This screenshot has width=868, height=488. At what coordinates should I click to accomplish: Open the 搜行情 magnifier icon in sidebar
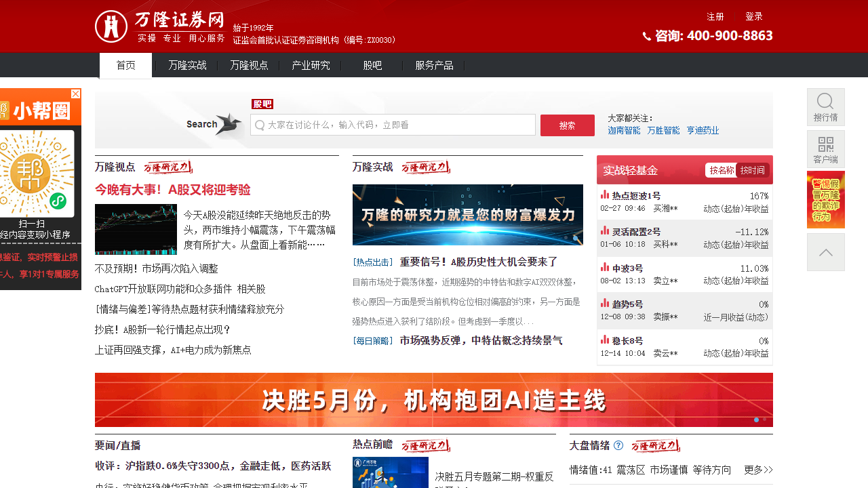coord(825,107)
